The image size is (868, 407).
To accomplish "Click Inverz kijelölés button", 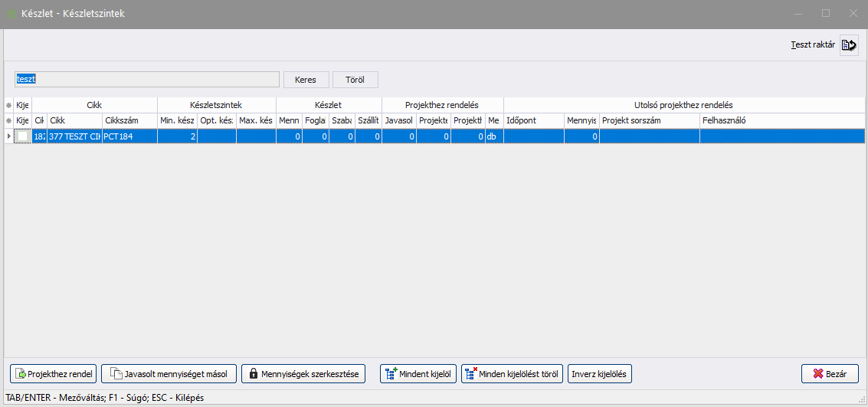I will [x=600, y=374].
